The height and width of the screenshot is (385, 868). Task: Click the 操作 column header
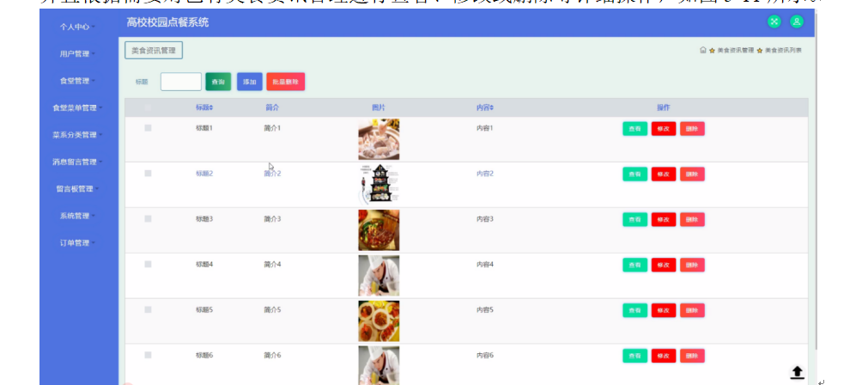click(663, 107)
